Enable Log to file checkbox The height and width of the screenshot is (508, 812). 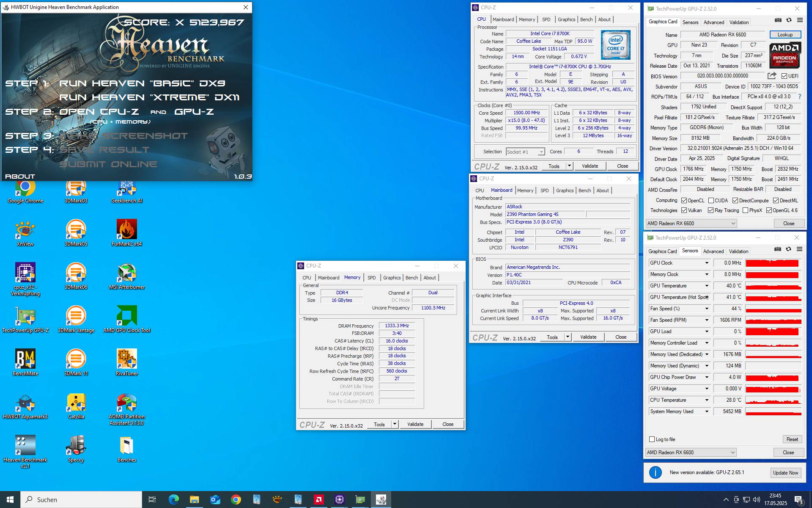(652, 439)
